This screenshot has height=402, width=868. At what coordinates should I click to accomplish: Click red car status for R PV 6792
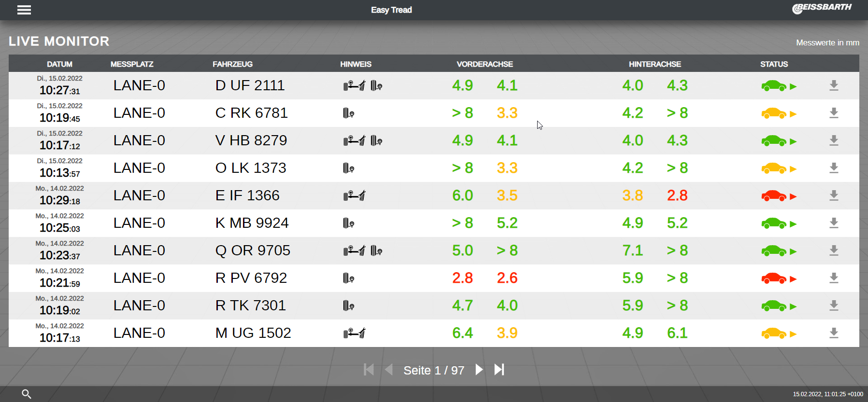(x=774, y=278)
